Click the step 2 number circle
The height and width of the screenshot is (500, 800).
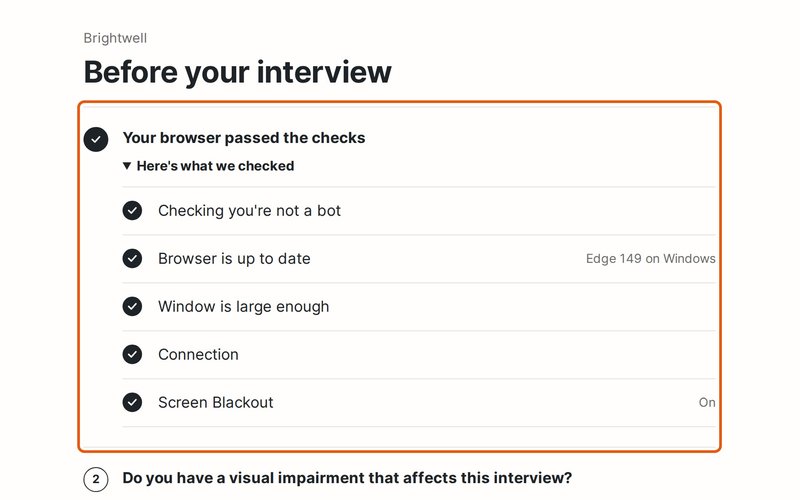click(96, 480)
